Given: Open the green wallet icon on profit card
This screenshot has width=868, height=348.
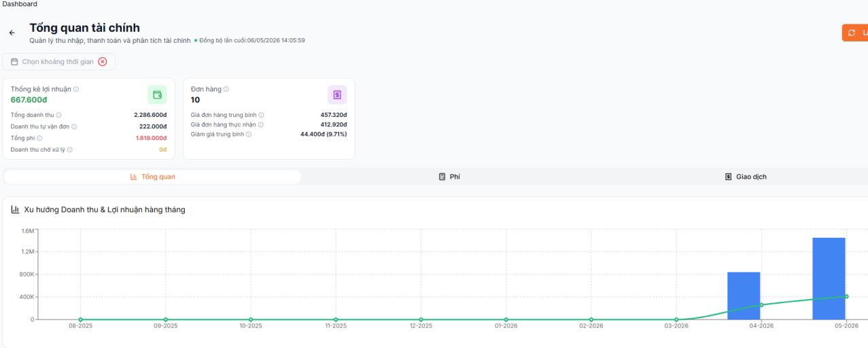Looking at the screenshot, I should [157, 94].
